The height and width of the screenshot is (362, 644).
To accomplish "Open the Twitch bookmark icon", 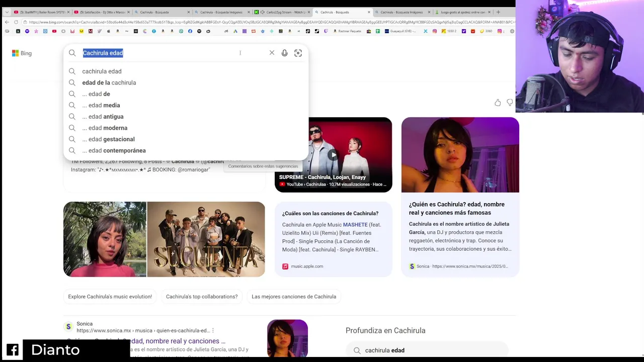I will (326, 31).
